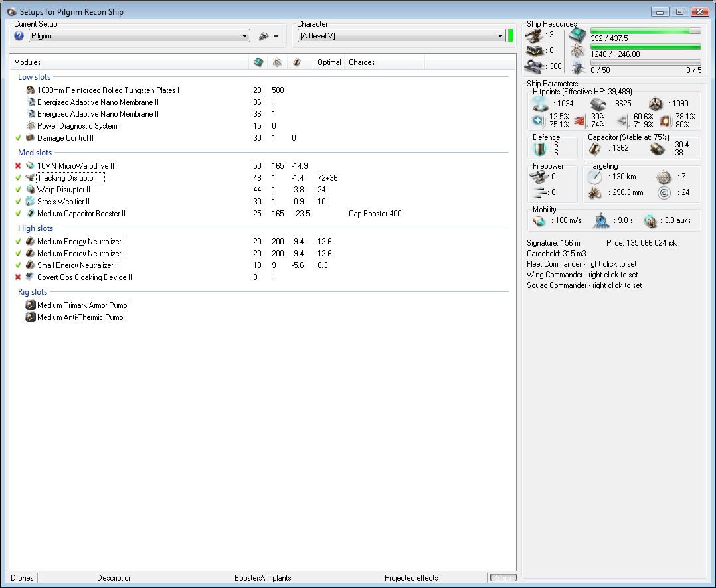The height and width of the screenshot is (588, 716).
Task: Click the Cap Booster 400 charge
Action: pos(375,214)
